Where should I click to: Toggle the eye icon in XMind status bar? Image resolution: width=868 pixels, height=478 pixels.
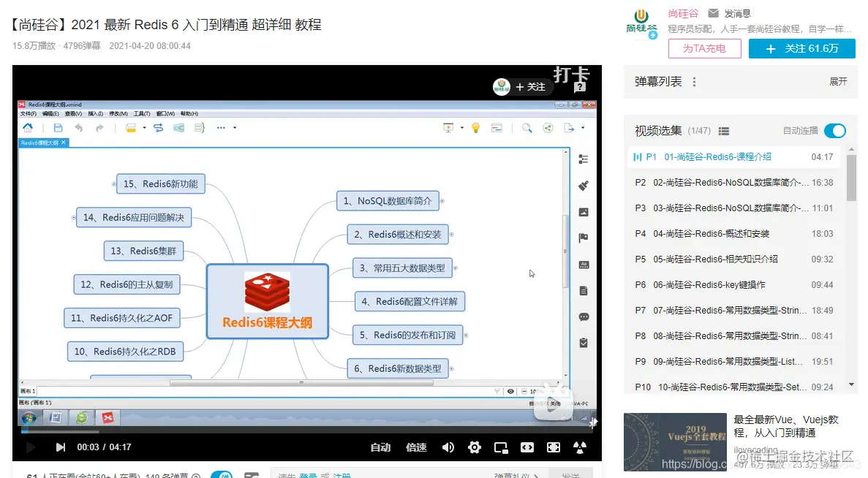(x=510, y=391)
